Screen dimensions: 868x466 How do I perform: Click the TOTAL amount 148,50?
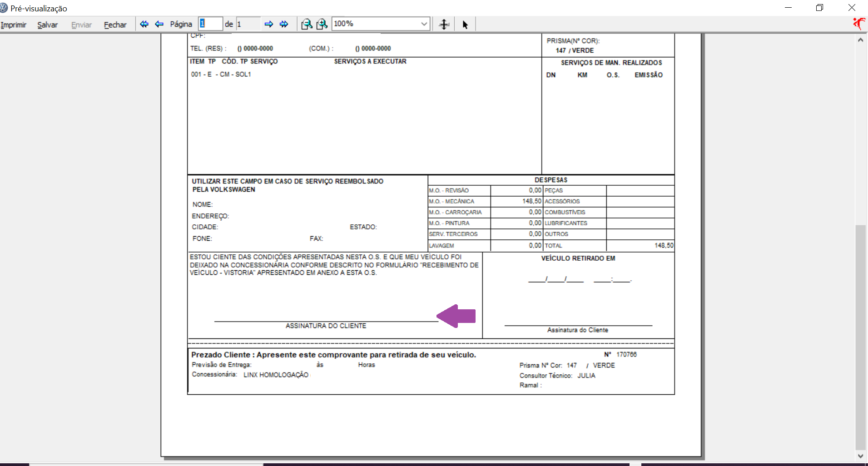[x=664, y=245]
